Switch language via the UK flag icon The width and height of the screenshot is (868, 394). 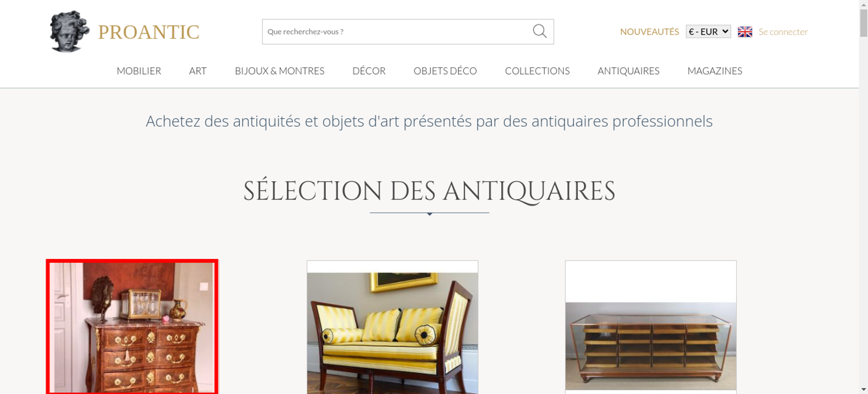pyautogui.click(x=745, y=32)
